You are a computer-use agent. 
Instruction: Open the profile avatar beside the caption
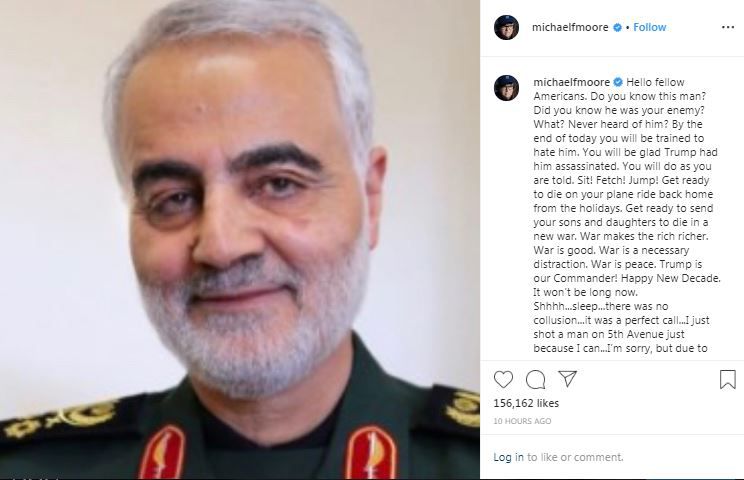coord(506,88)
